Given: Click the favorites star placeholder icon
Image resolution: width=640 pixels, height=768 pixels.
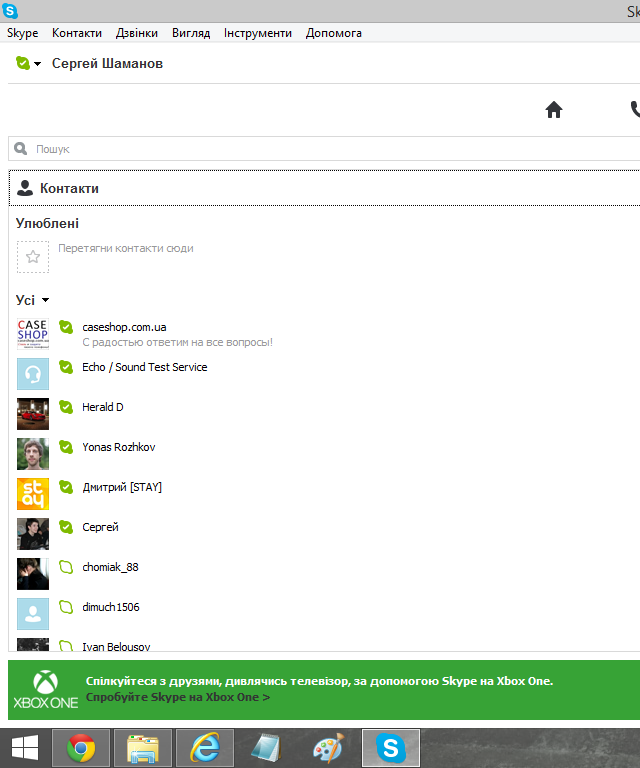Looking at the screenshot, I should tap(33, 257).
